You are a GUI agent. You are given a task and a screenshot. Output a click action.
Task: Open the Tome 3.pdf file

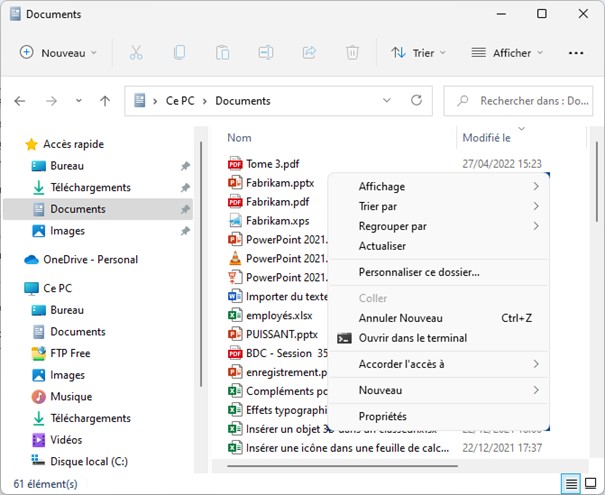(271, 164)
